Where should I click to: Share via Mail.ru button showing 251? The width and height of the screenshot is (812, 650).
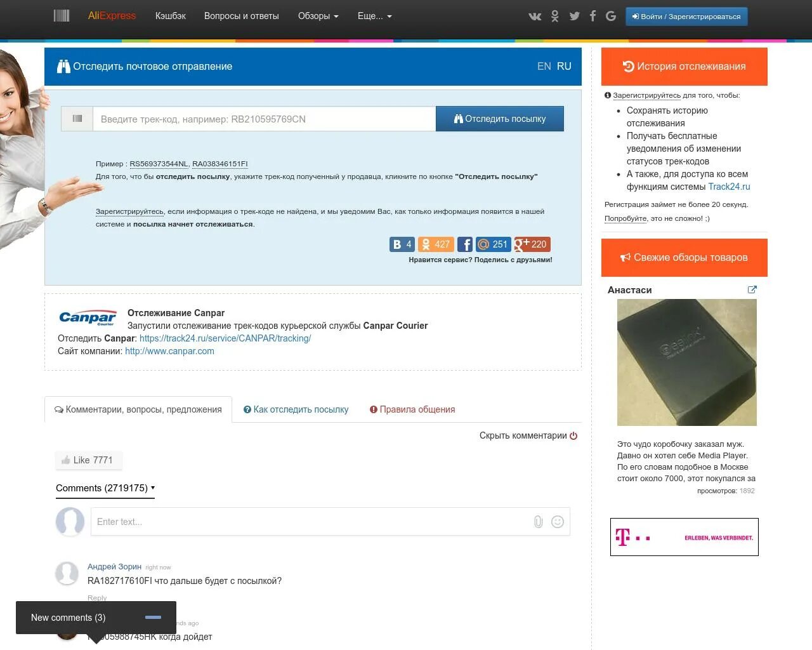click(493, 244)
